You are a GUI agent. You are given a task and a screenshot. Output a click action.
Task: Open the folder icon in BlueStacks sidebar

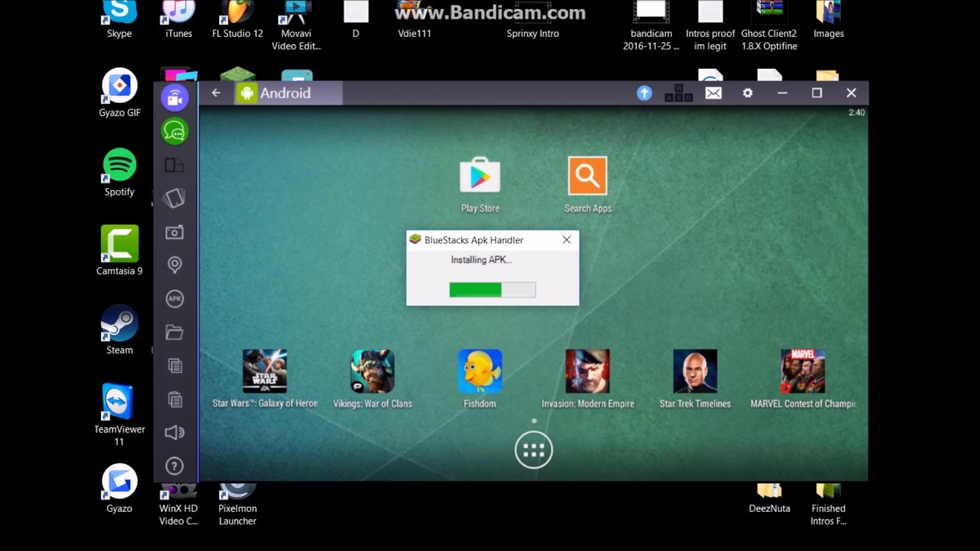(x=175, y=332)
